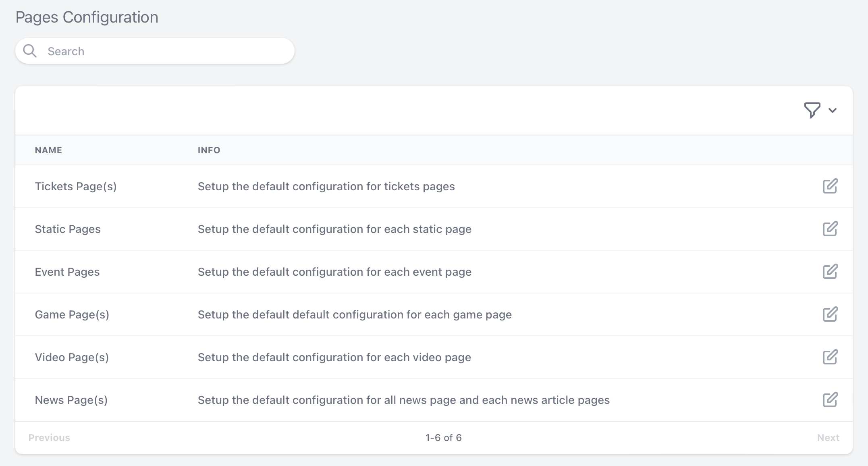
Task: Edit the Event Pages configuration
Action: (x=830, y=272)
